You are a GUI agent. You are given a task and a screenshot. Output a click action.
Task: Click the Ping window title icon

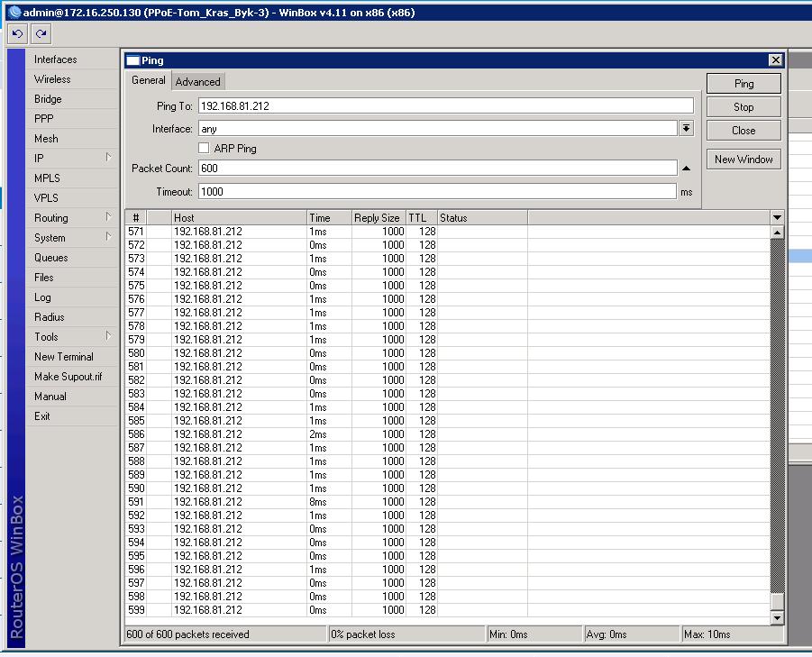133,60
